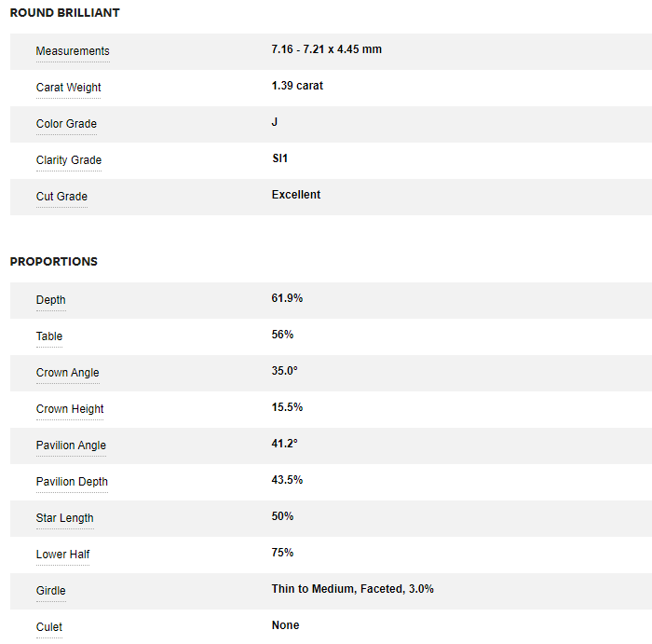Image resolution: width=652 pixels, height=644 pixels.
Task: Click the Crown Angle term
Action: 67,373
